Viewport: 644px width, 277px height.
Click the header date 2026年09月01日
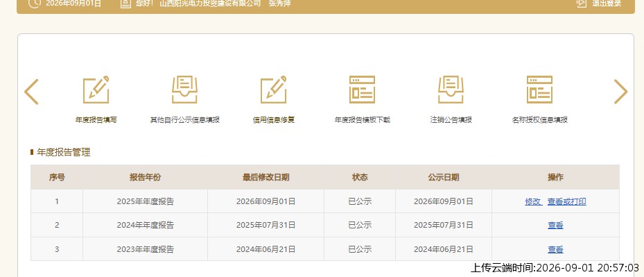click(x=73, y=3)
